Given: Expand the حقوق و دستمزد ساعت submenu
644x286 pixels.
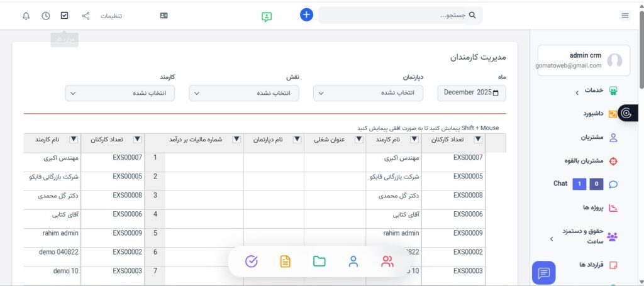Looking at the screenshot, I should (552, 238).
